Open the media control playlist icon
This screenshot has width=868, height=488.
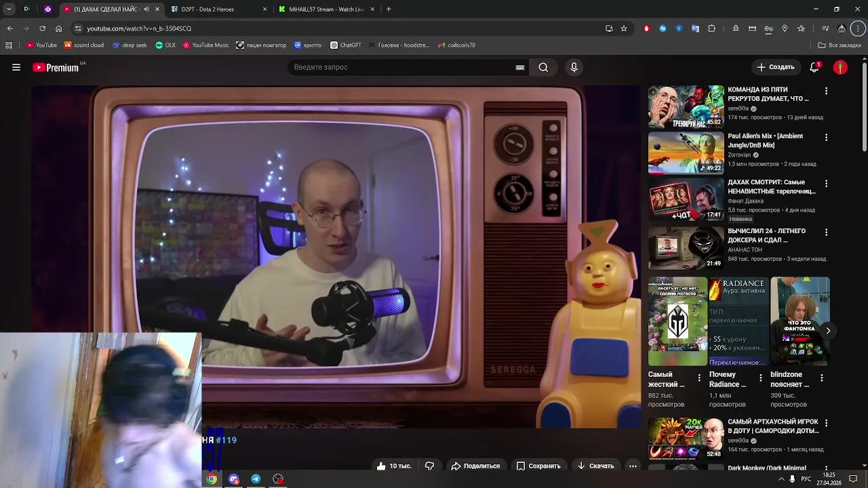(x=825, y=28)
